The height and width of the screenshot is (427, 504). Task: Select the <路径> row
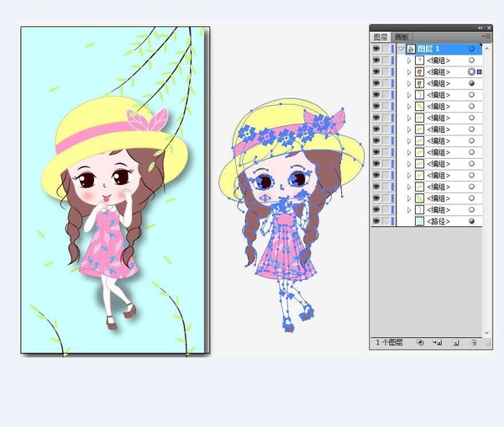(439, 221)
